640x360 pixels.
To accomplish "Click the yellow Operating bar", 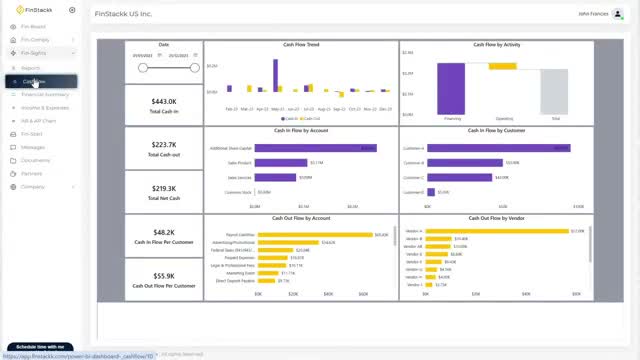I will tap(502, 66).
